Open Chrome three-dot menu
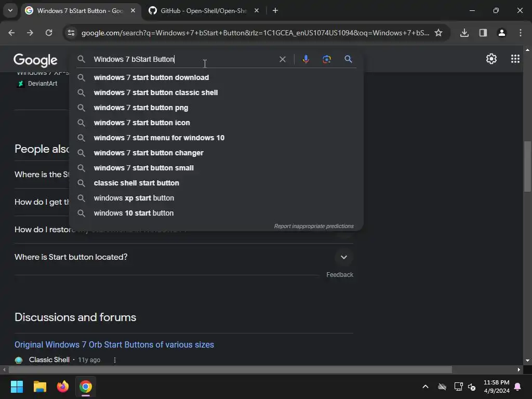 521,33
